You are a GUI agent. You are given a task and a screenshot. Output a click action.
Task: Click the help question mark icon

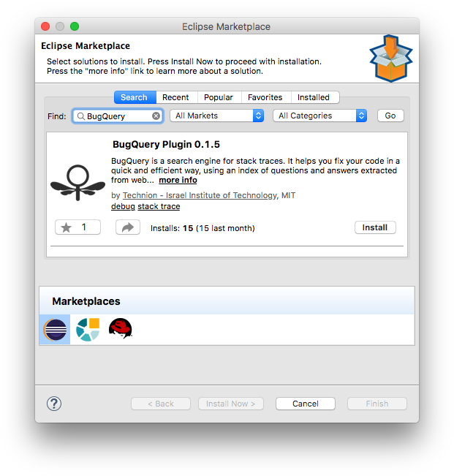click(x=54, y=404)
